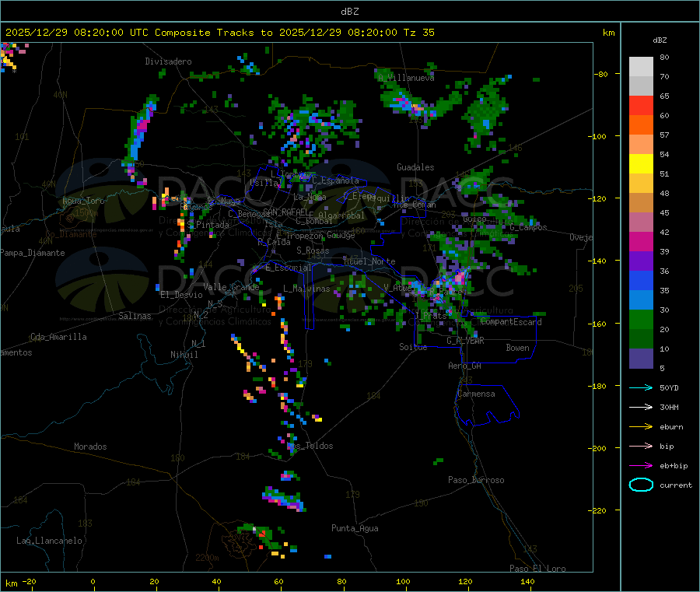Image resolution: width=700 pixels, height=592 pixels.
Task: Click the Guadales map label
Action: (x=415, y=167)
